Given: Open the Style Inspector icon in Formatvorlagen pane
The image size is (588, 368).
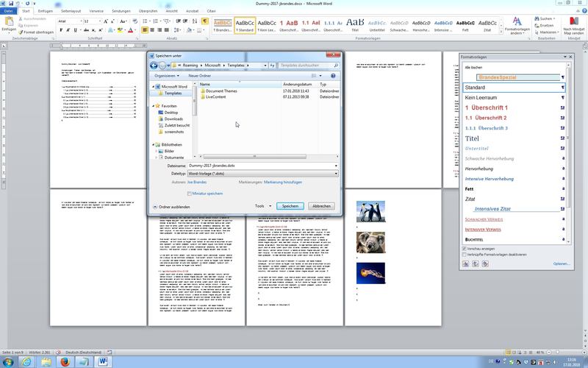Looking at the screenshot, I should 475,263.
